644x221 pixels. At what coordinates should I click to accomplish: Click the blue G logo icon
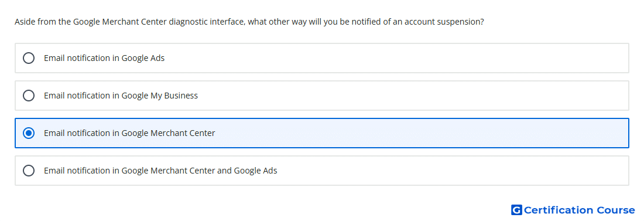pyautogui.click(x=516, y=210)
